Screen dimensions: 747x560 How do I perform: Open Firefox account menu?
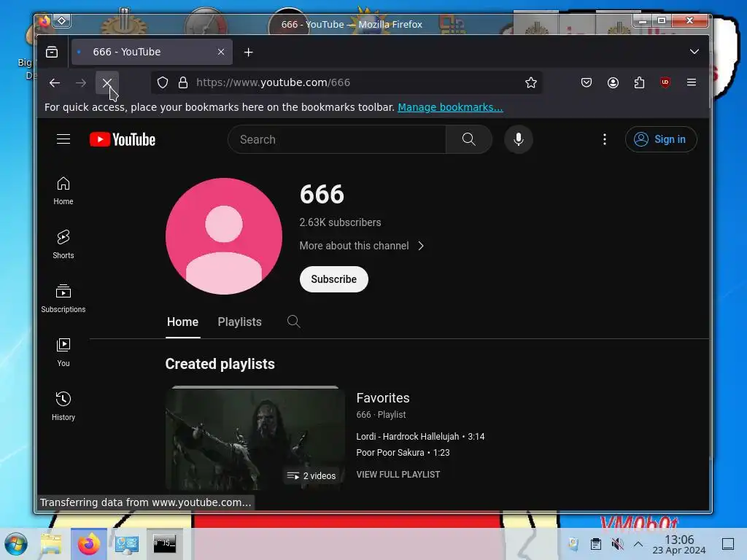click(x=613, y=83)
